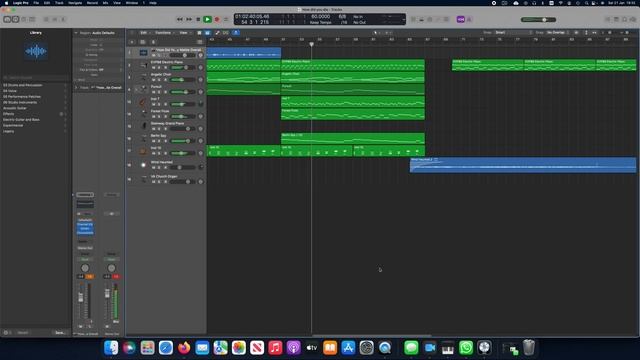Screen dimensions: 640x360
Task: Click the Stop button in the transport
Action: (x=198, y=19)
